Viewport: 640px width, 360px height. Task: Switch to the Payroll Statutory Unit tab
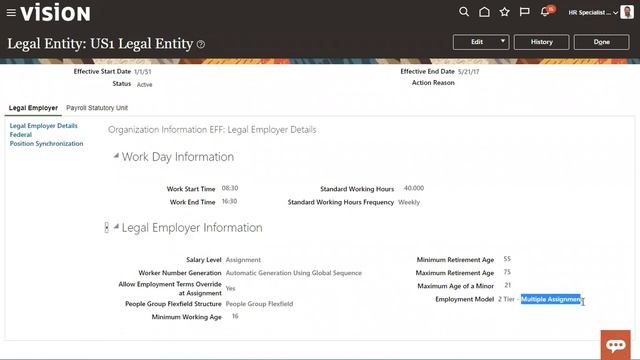(x=97, y=108)
